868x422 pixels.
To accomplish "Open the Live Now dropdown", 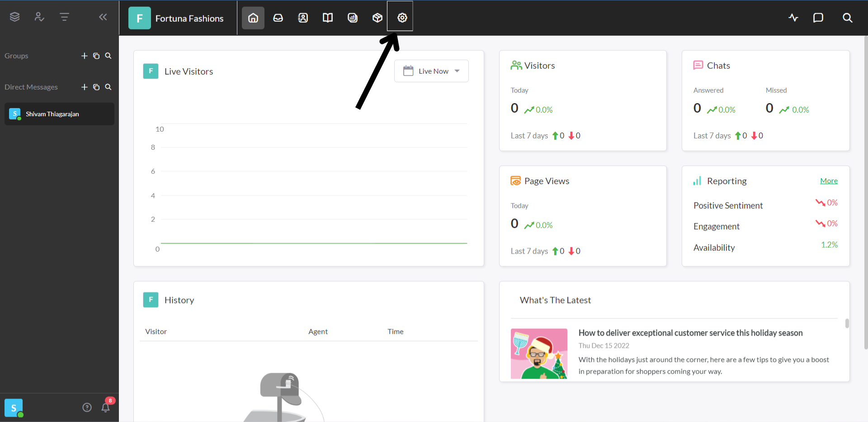I will (x=431, y=71).
